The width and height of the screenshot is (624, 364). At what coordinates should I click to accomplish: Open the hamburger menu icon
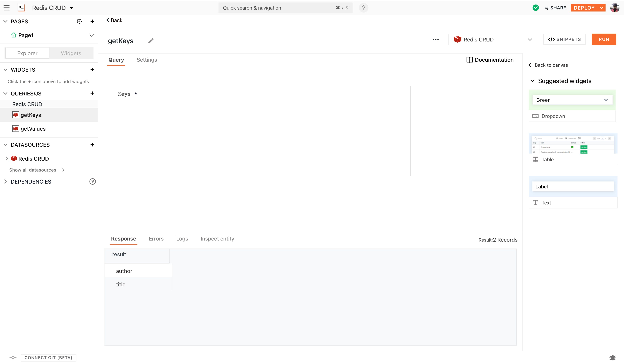7,8
